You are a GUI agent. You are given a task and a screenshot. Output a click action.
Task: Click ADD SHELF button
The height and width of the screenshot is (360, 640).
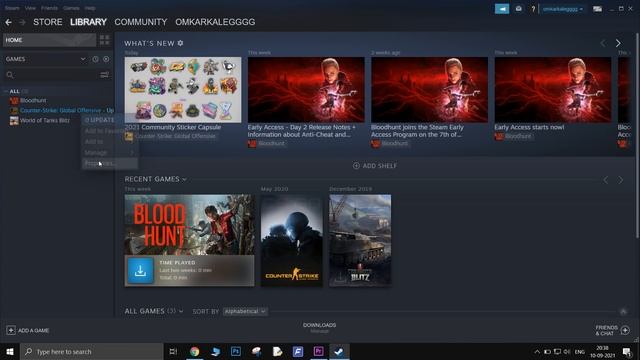[x=375, y=166]
